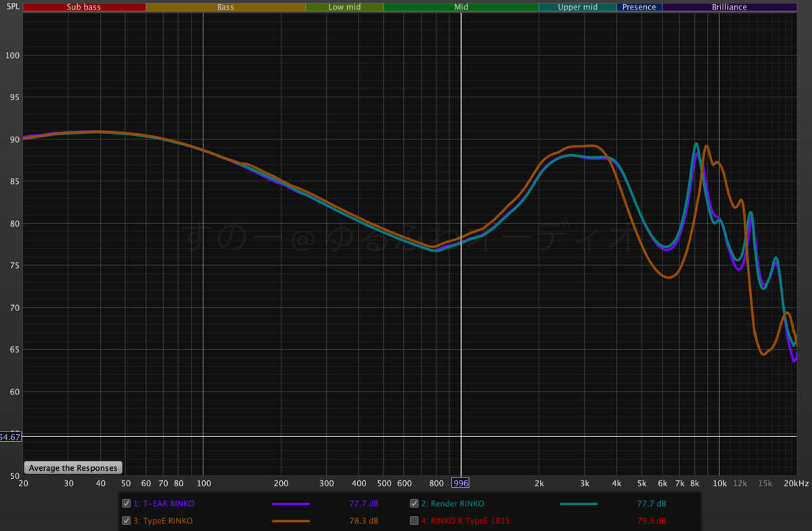The height and width of the screenshot is (531, 812).
Task: Click the purple T-EAR RINKO line swatch
Action: pyautogui.click(x=290, y=504)
